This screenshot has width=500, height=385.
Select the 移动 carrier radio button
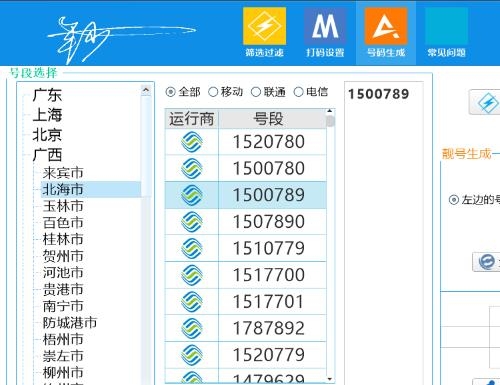point(213,92)
